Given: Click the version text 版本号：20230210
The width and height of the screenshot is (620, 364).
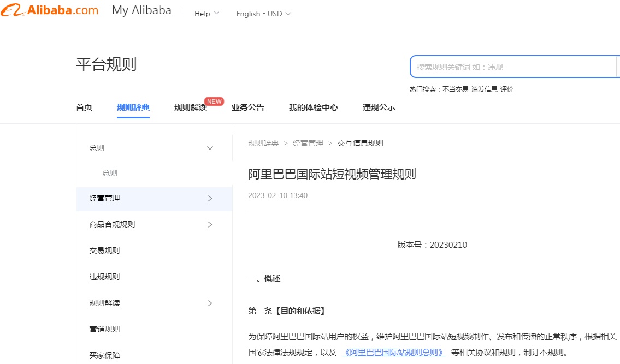Looking at the screenshot, I should (x=432, y=245).
